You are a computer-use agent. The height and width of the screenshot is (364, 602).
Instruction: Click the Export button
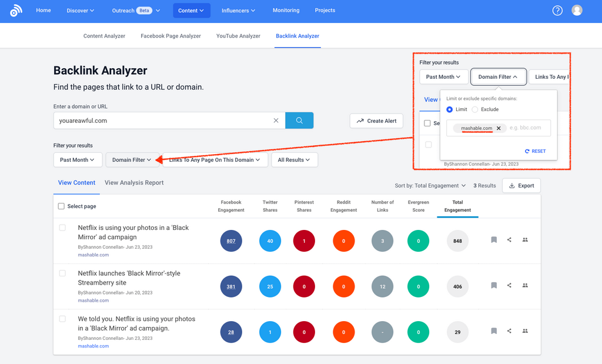521,186
